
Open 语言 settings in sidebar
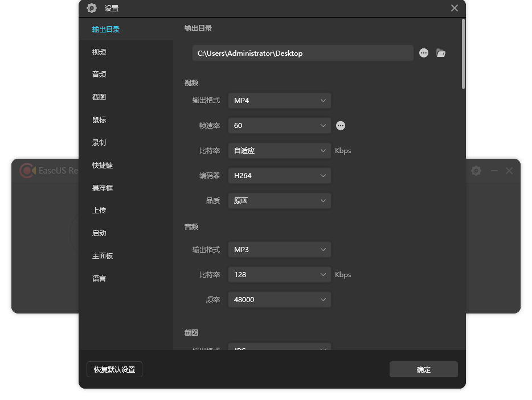(x=99, y=279)
